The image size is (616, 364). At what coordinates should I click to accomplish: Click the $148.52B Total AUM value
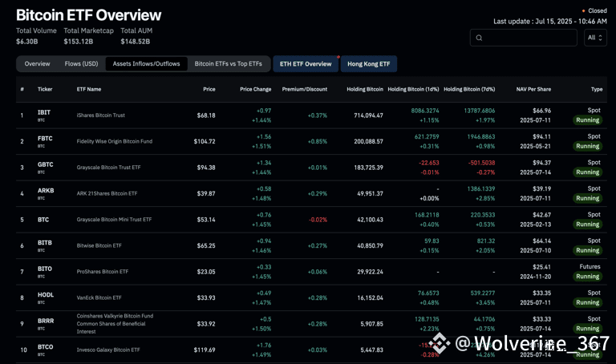(x=135, y=41)
